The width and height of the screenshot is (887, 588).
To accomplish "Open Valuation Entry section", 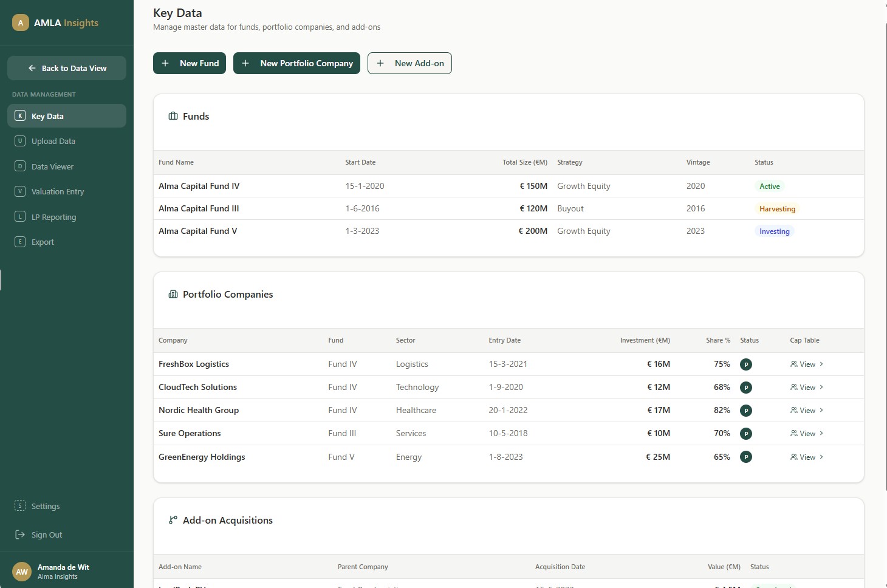I will (x=67, y=191).
